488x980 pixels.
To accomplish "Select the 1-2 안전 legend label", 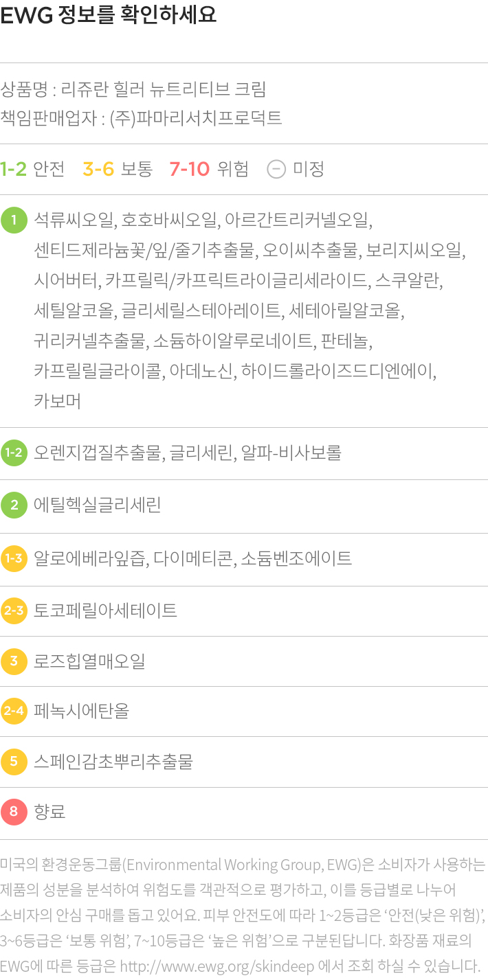I will click(32, 169).
